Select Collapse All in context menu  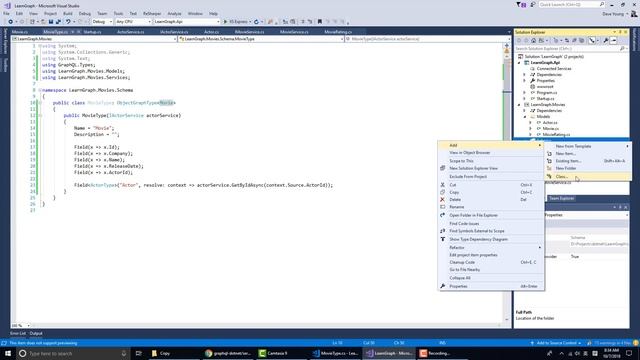tap(491, 278)
